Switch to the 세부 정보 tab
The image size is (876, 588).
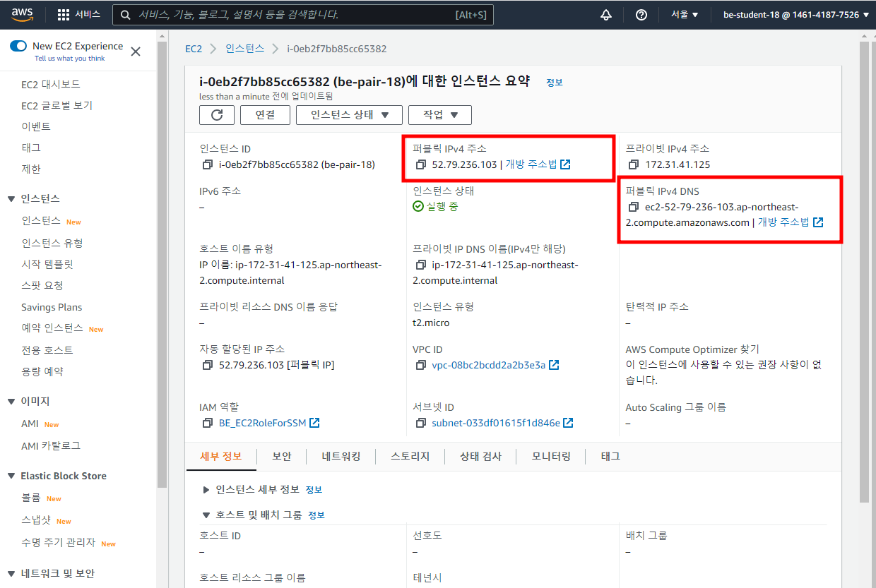click(x=221, y=457)
